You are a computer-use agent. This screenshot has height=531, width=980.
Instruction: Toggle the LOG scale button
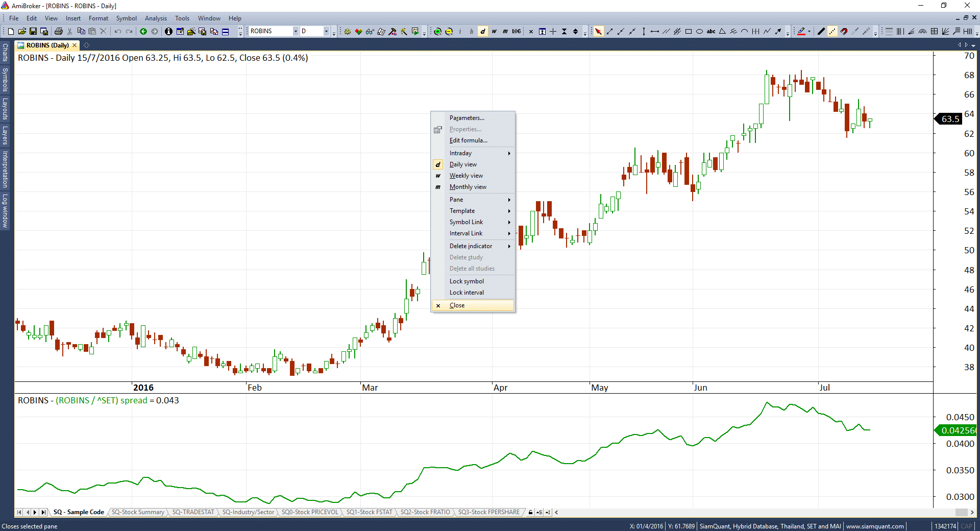tap(517, 32)
